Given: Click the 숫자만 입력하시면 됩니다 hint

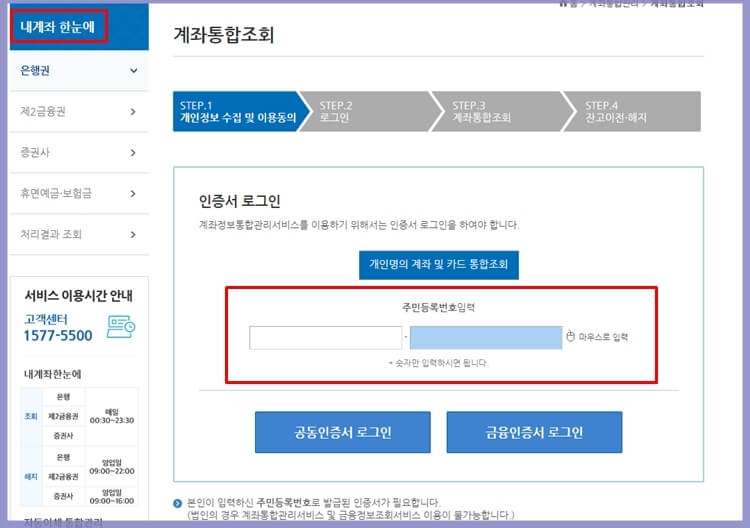Looking at the screenshot, I should [438, 363].
